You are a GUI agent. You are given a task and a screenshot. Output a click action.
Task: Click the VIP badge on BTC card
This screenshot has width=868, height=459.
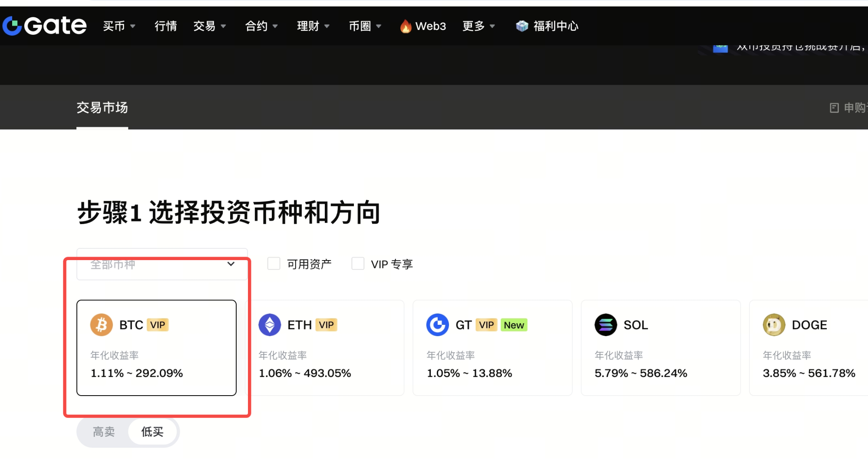pyautogui.click(x=158, y=325)
